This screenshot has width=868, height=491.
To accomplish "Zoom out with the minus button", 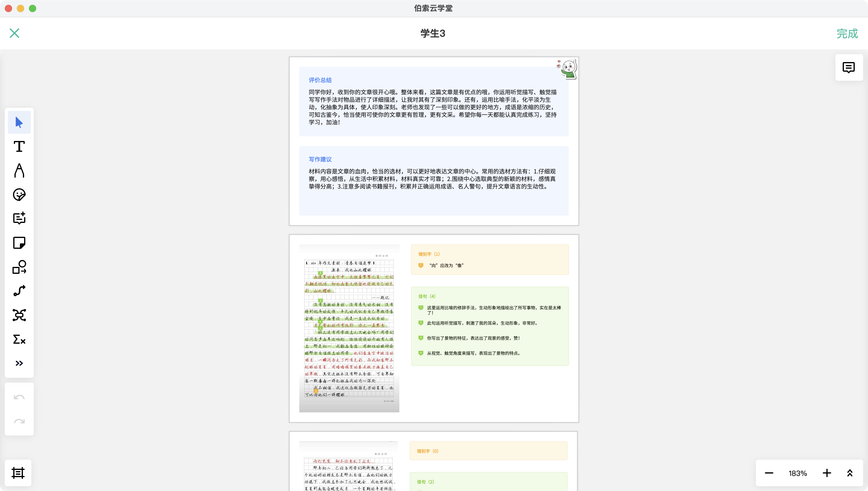I will click(769, 473).
